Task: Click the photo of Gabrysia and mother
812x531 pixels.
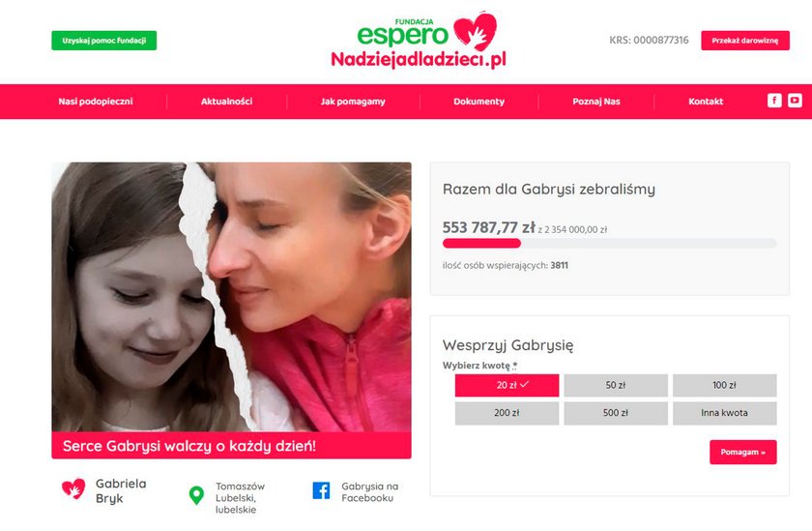Action: 231,297
